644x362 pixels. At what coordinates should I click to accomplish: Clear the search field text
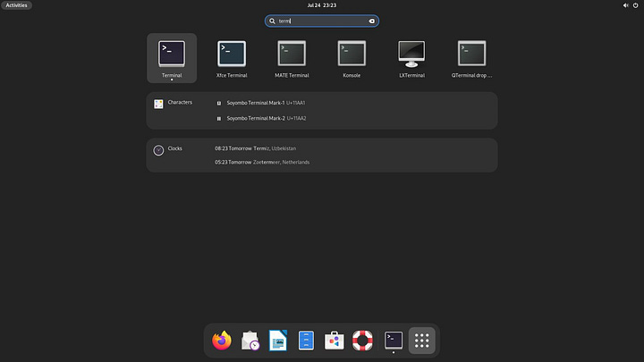pyautogui.click(x=372, y=21)
